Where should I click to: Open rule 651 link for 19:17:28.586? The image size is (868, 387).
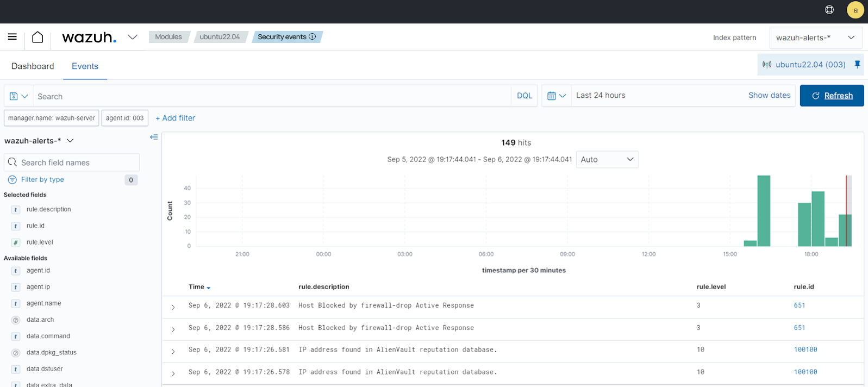tap(800, 328)
